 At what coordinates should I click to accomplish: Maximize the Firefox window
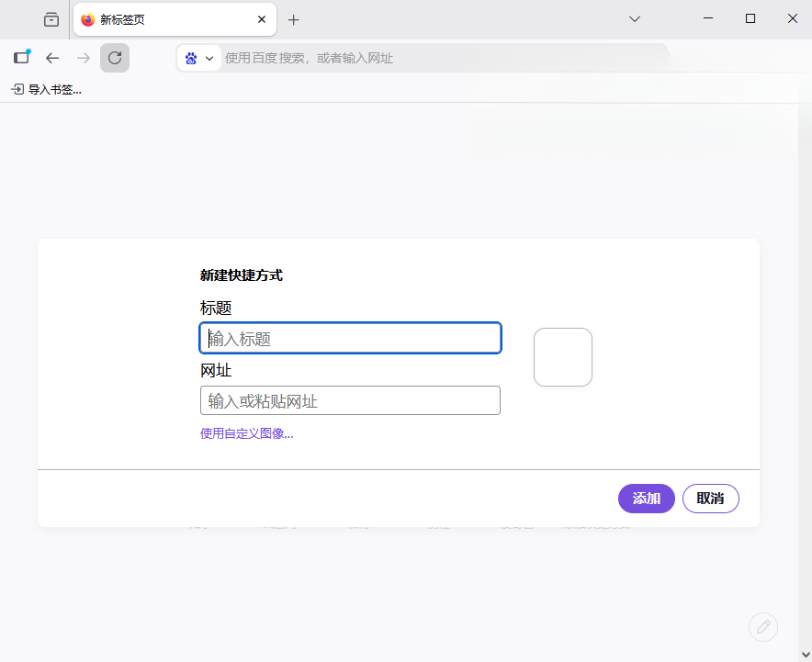[750, 18]
